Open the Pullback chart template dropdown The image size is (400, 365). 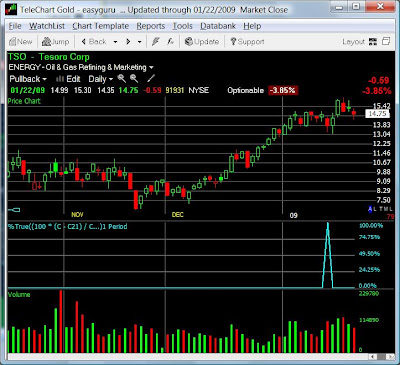pos(28,79)
